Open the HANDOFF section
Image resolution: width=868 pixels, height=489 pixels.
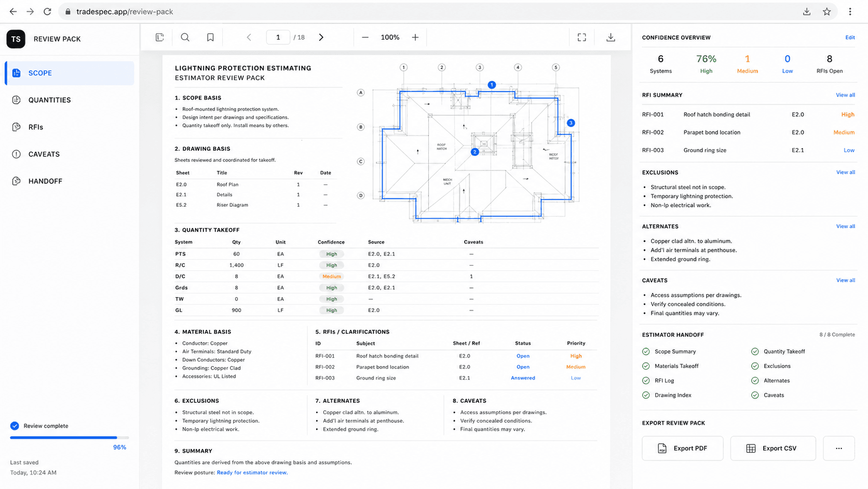(70, 181)
